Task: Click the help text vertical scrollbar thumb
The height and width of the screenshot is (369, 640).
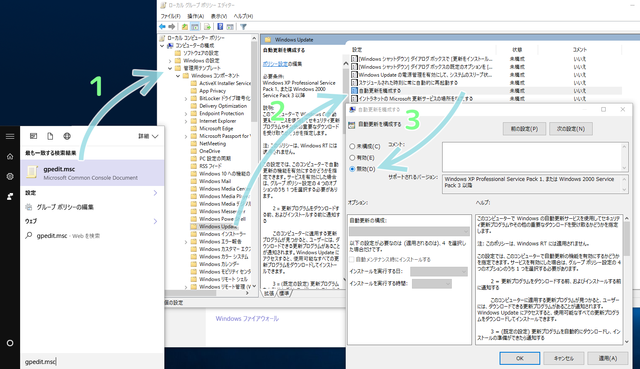Action: pos(627,240)
